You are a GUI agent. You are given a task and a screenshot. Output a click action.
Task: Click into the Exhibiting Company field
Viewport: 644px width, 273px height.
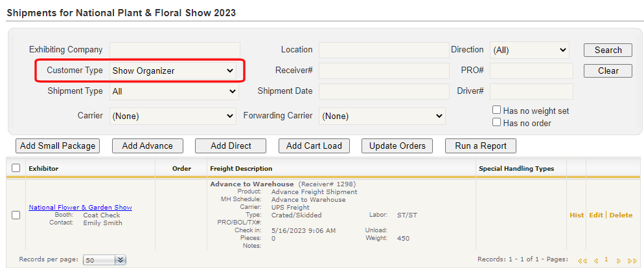pos(174,50)
